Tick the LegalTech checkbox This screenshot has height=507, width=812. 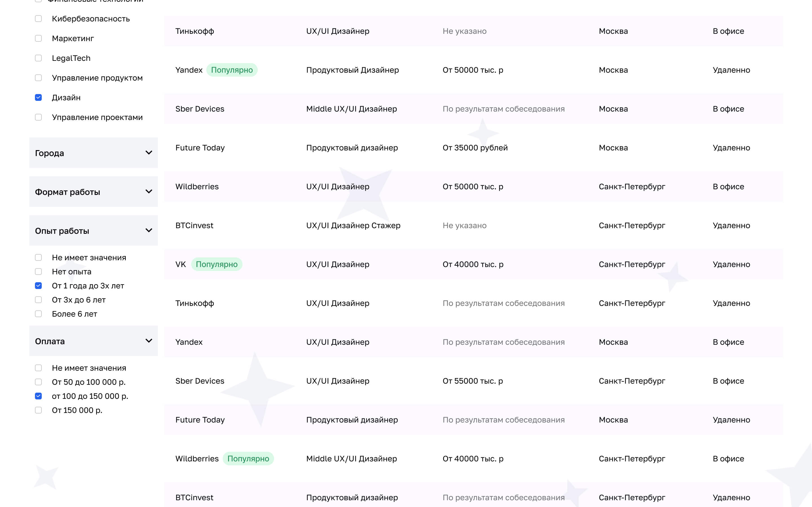pos(39,58)
